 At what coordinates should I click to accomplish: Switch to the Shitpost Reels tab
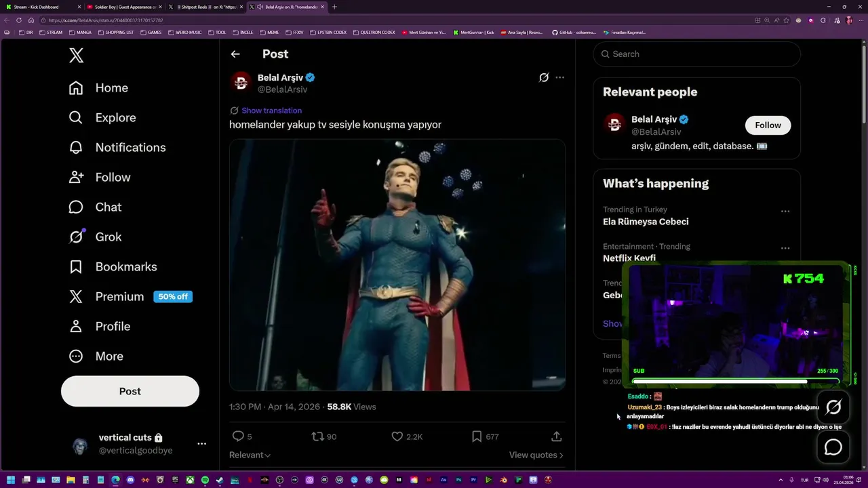click(205, 7)
